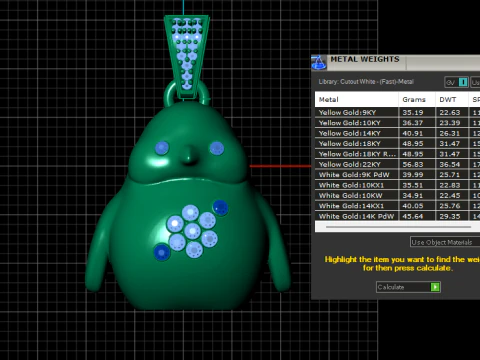Click the 22.45 DWT cell
The width and height of the screenshot is (480, 360).
coord(452,195)
